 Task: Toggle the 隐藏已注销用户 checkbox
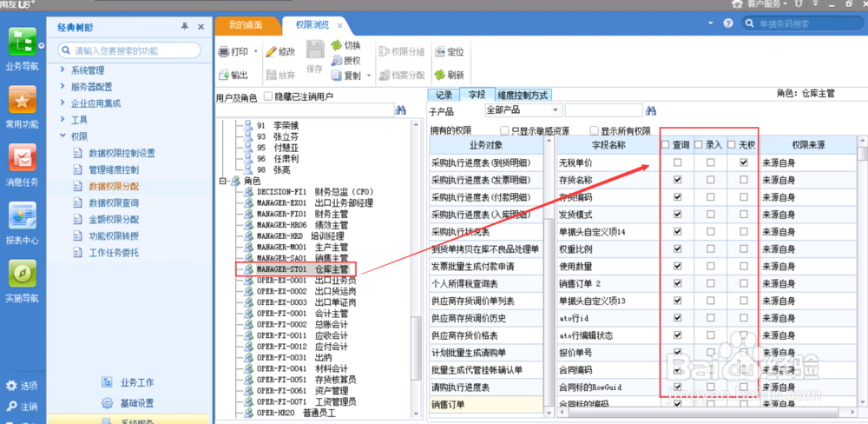tap(269, 96)
